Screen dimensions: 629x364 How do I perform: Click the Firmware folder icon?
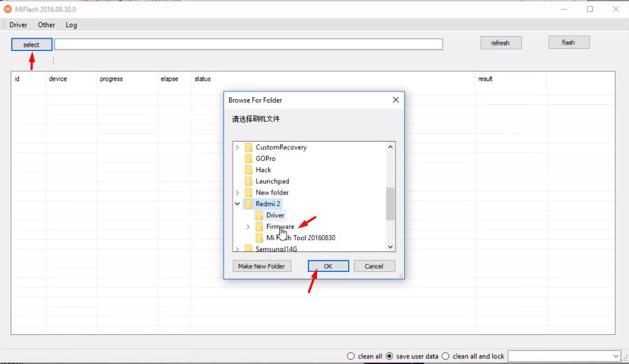pos(260,226)
